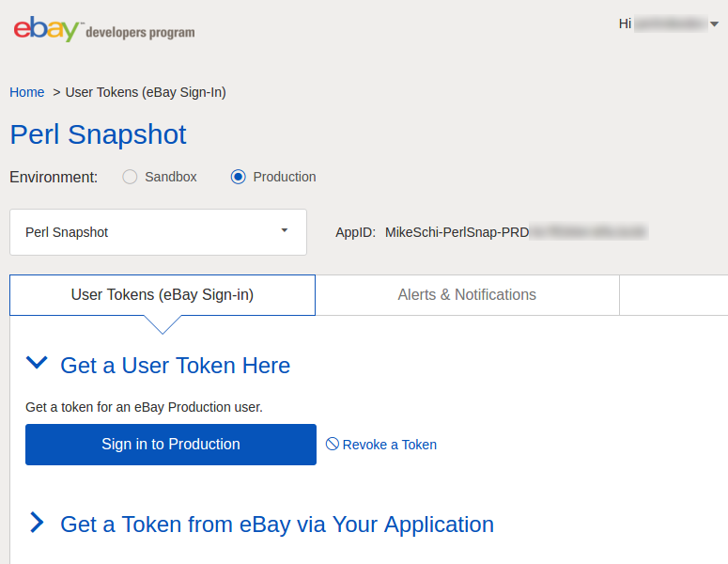Select the Production environment radio button
Screen dimensions: 728x564
tap(239, 177)
